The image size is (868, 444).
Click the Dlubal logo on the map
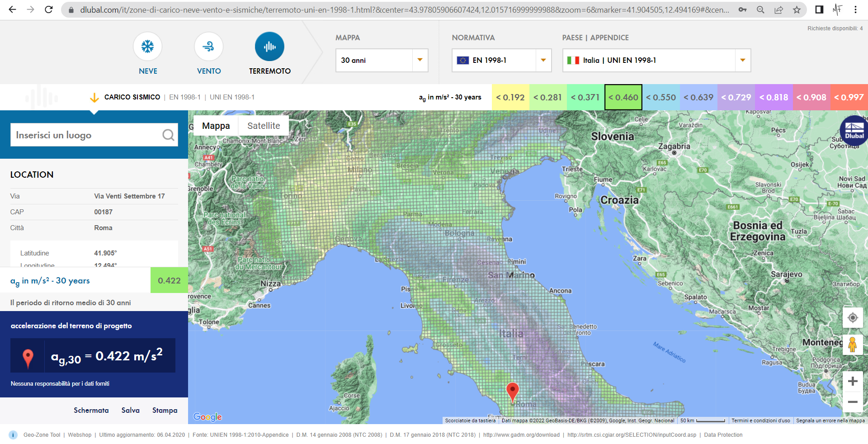point(854,130)
